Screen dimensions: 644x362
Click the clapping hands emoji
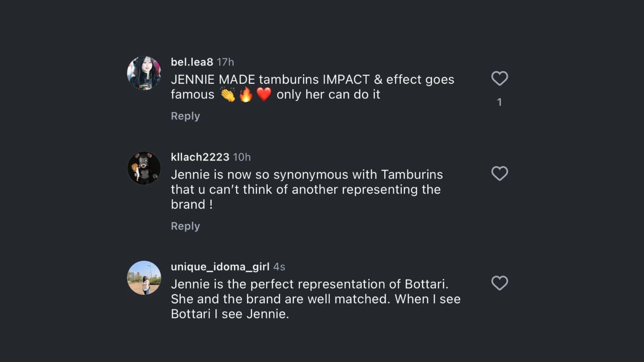pyautogui.click(x=228, y=95)
